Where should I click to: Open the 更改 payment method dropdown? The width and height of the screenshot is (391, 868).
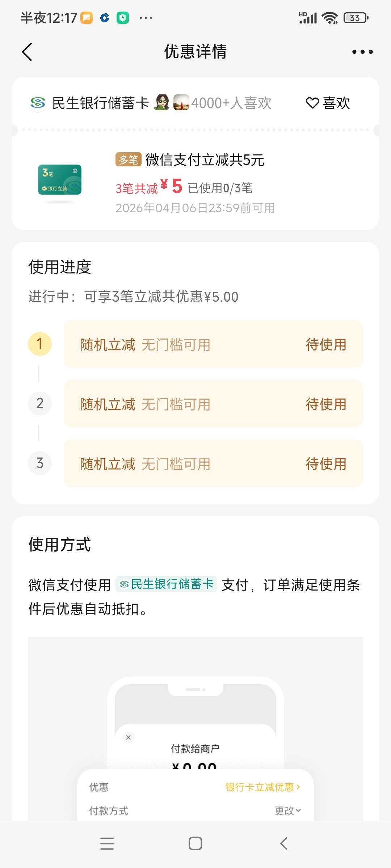pos(288,811)
